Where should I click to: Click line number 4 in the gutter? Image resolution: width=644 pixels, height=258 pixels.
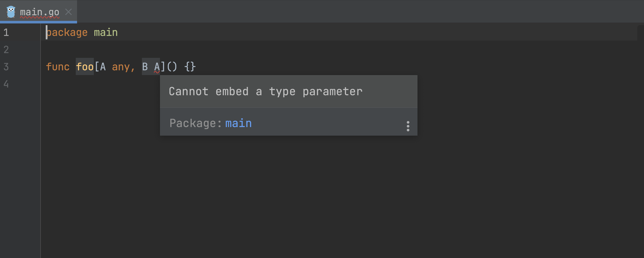6,84
